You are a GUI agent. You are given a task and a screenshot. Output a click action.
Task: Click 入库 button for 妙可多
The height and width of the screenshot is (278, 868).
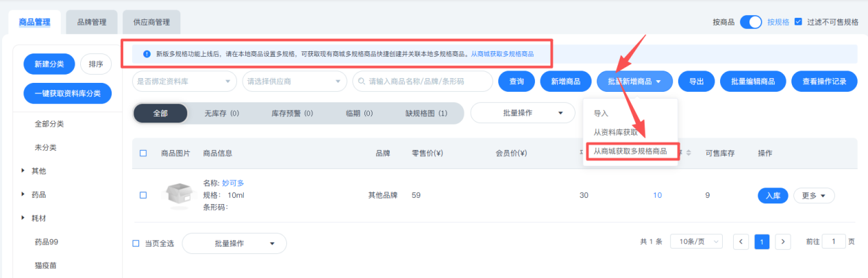pyautogui.click(x=772, y=196)
